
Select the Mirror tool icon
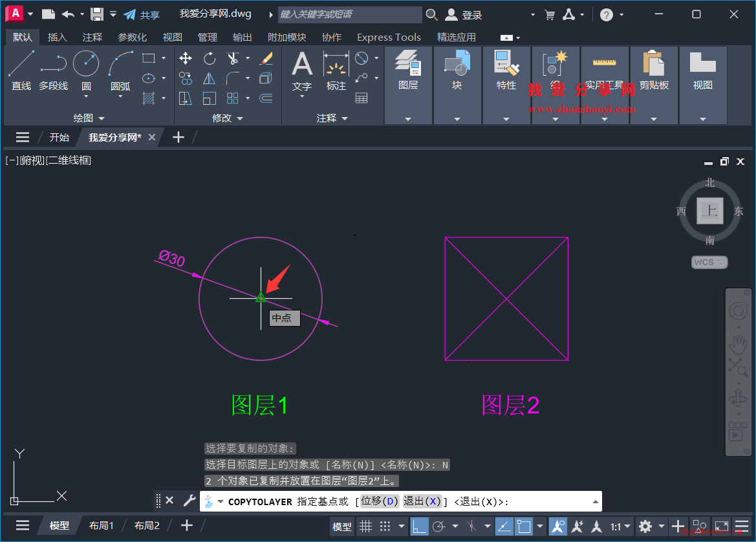[x=210, y=78]
